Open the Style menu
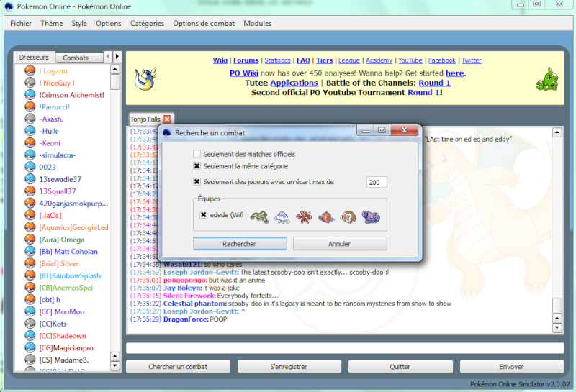 79,23
